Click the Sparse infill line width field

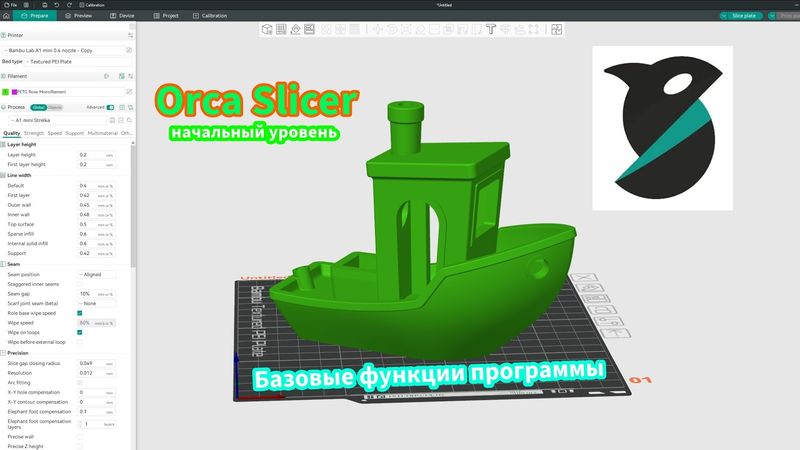pyautogui.click(x=96, y=234)
